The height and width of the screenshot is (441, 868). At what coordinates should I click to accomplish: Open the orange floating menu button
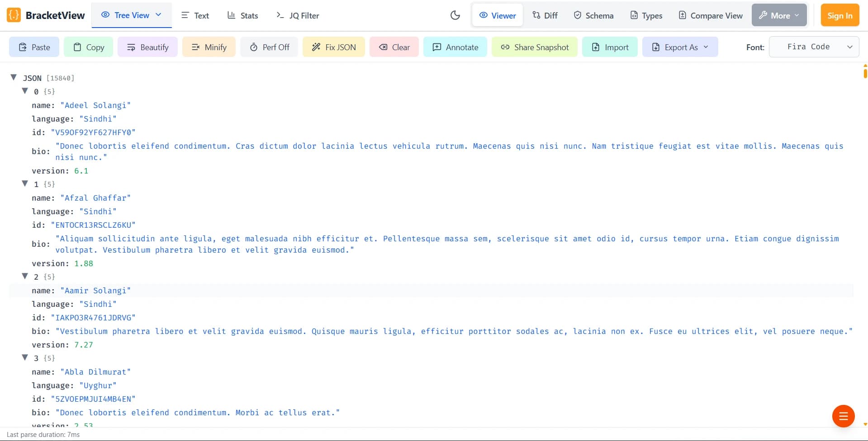[844, 416]
